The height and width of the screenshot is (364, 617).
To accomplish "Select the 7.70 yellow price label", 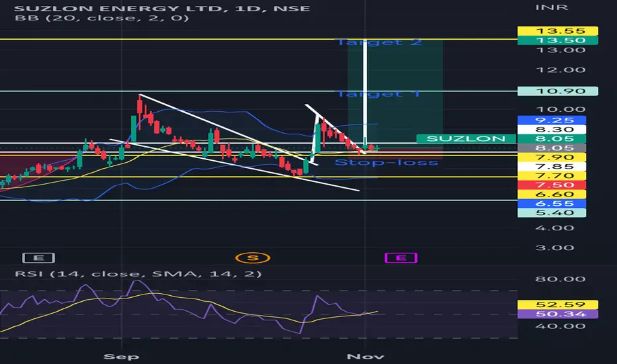I will point(551,175).
